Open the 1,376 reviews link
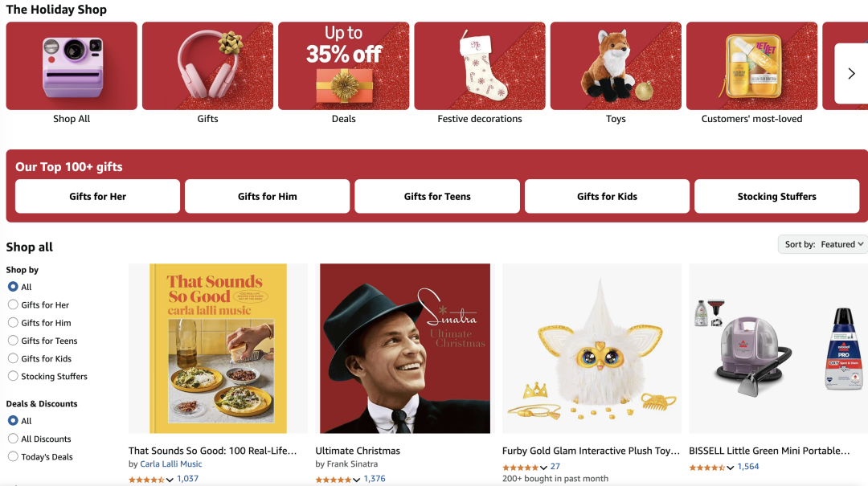Image resolution: width=868 pixels, height=486 pixels. (x=375, y=479)
